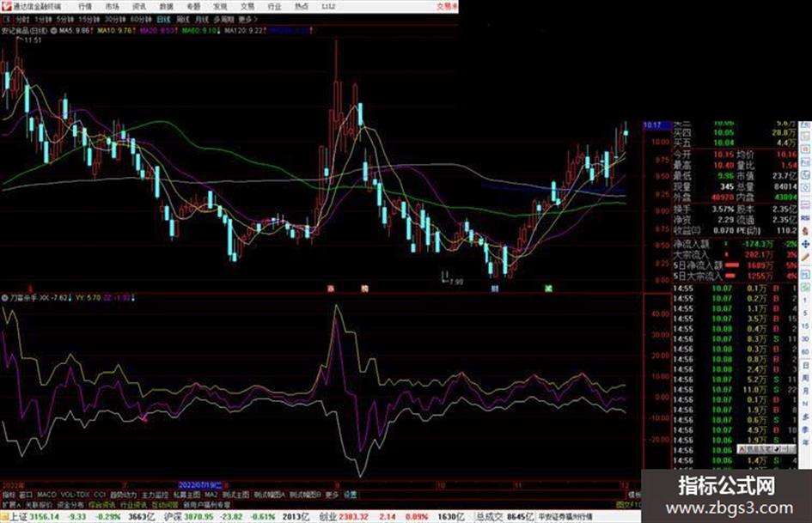The image size is (812, 523).
Task: Expand 更多 indicators in the bottom bar
Action: 332,495
